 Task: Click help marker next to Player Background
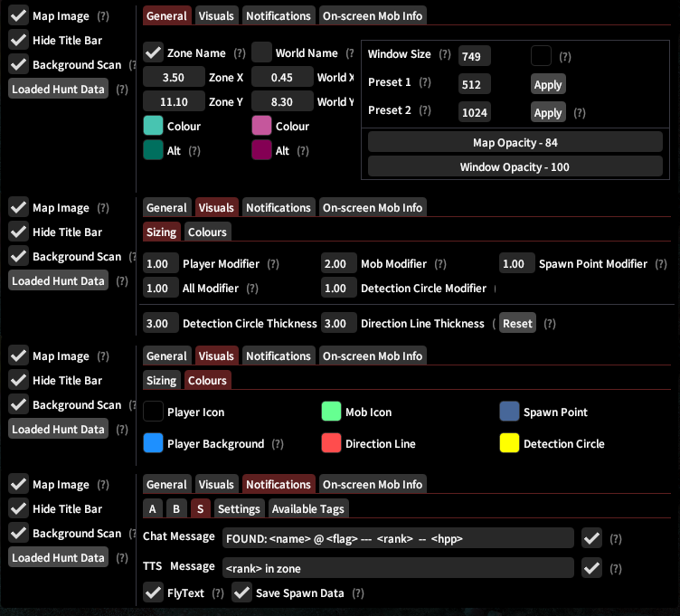pos(277,444)
